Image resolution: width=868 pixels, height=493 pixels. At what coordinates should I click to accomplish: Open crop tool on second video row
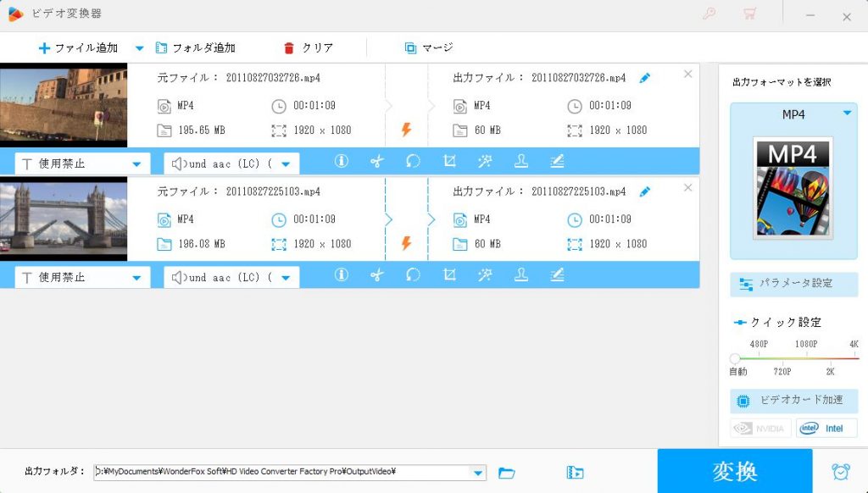tap(450, 274)
